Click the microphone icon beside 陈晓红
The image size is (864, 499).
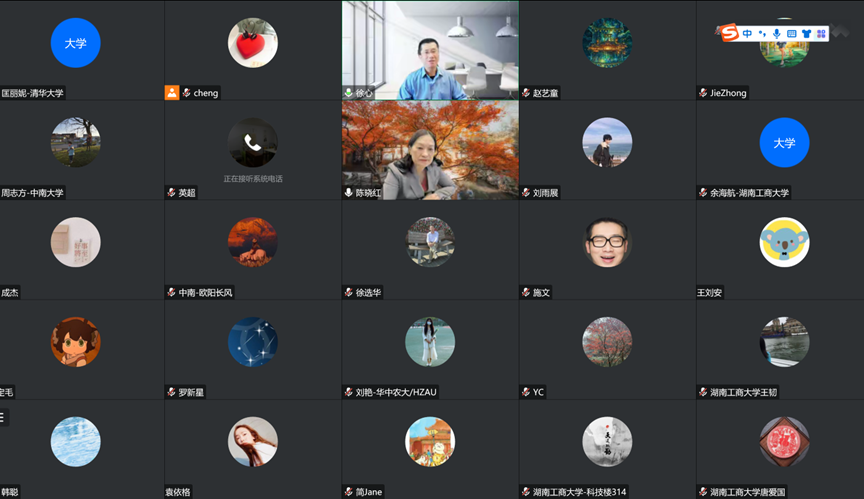coord(349,193)
